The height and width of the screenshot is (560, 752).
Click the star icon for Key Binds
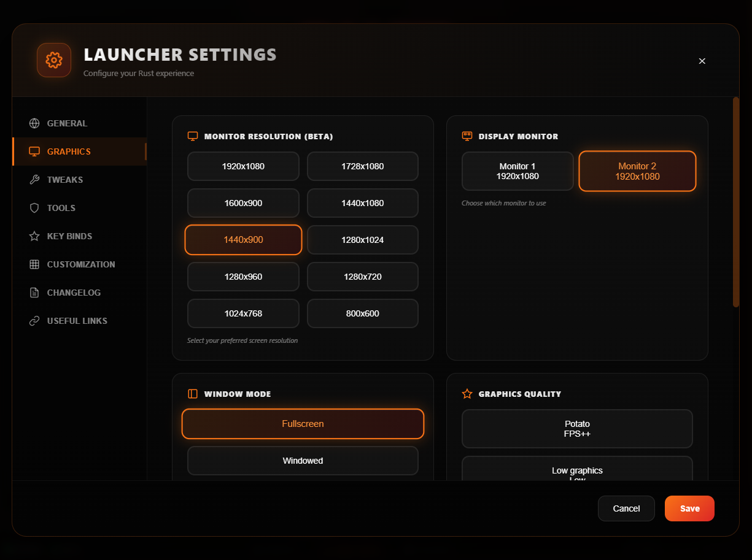pos(34,236)
